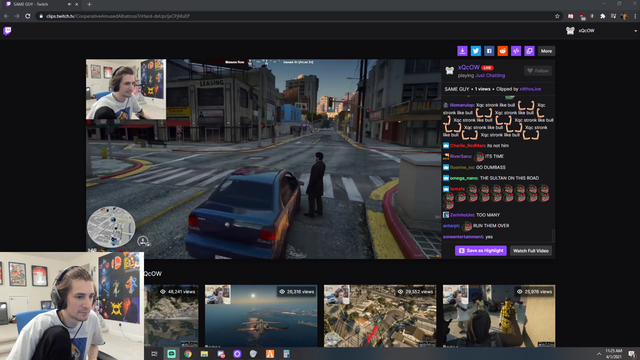Open a new browser tab
The height and width of the screenshot is (360, 640).
[x=89, y=4]
